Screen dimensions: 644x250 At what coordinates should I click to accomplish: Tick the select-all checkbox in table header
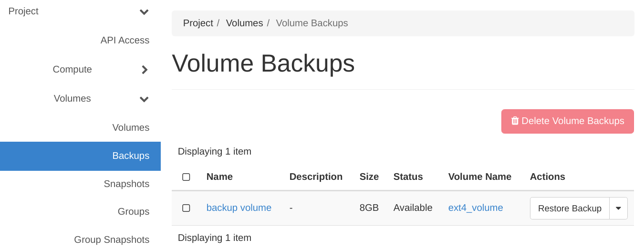[186, 177]
